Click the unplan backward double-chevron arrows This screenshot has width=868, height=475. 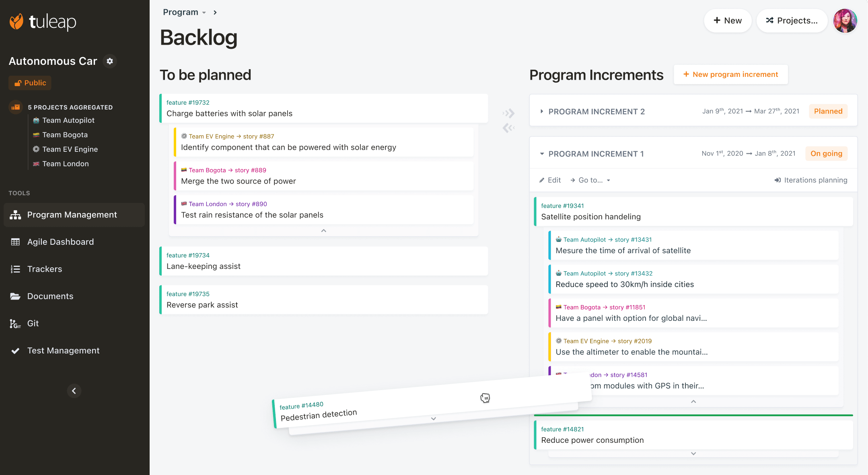tap(509, 128)
